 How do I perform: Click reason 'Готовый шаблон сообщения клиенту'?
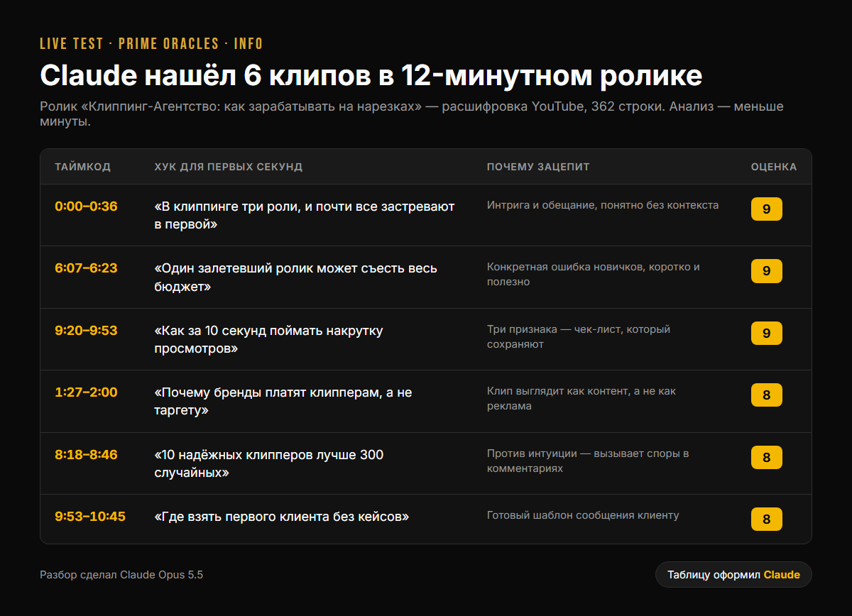pyautogui.click(x=583, y=515)
